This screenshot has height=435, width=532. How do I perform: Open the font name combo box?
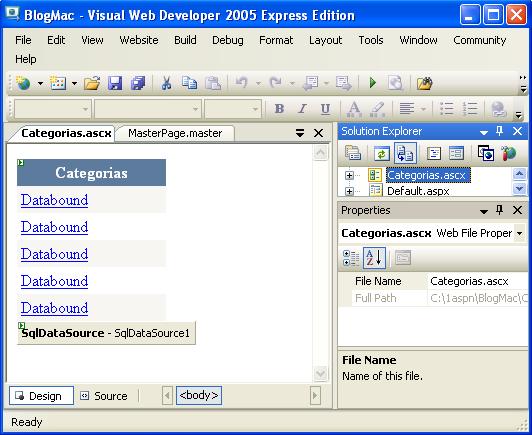[x=148, y=109]
